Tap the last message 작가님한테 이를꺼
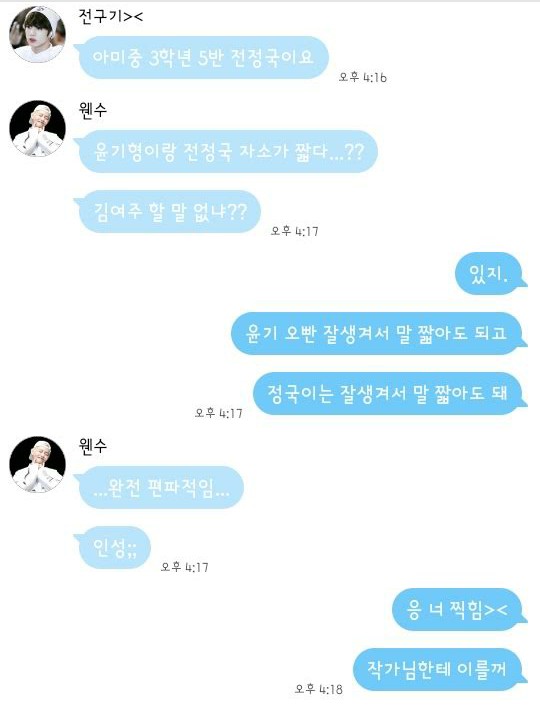540x706 pixels. (440, 670)
